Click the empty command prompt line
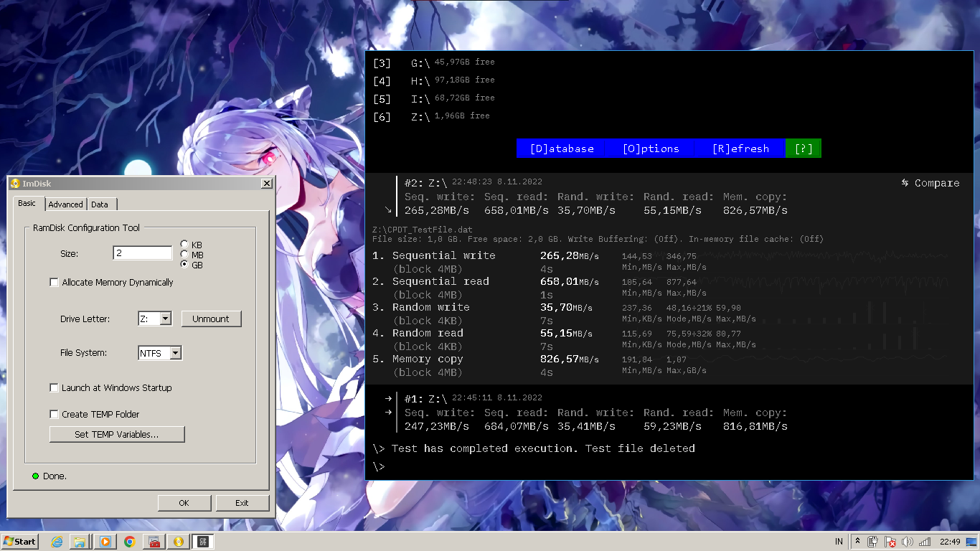Viewport: 980px width, 551px height. (379, 466)
